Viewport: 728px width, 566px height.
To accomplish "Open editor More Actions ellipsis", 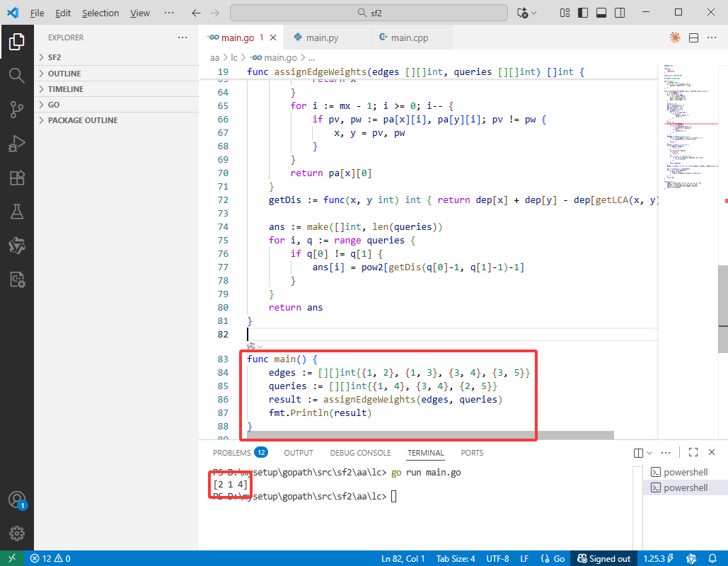I will click(x=712, y=37).
